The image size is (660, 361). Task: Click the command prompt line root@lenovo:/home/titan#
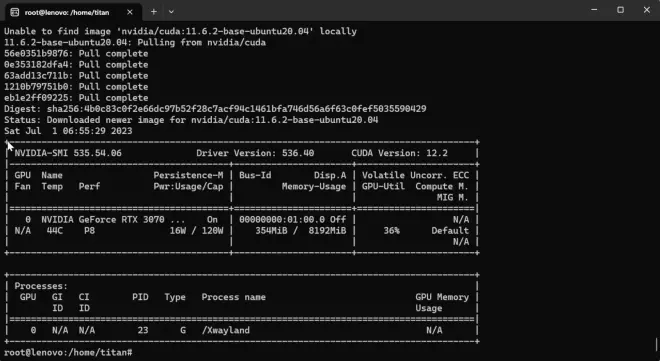point(68,352)
